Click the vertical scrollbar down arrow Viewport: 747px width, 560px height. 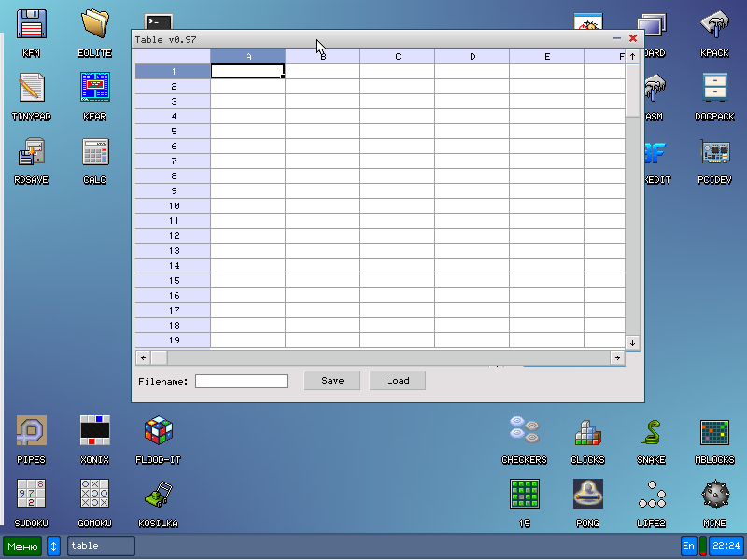pos(632,343)
